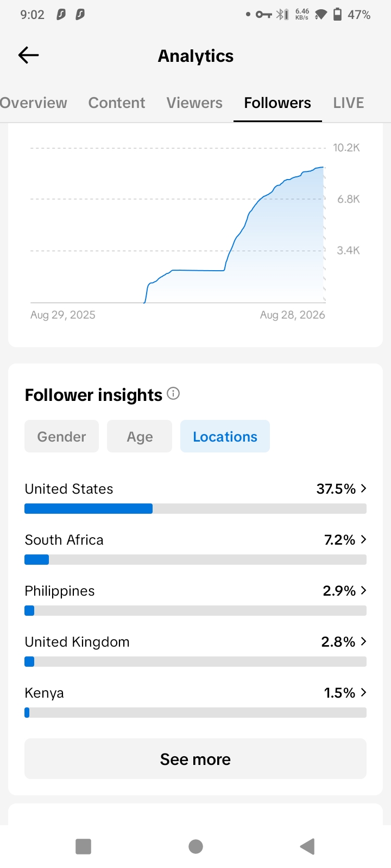Tap the back arrow icon
Screen dimensions: 391x868
[28, 55]
